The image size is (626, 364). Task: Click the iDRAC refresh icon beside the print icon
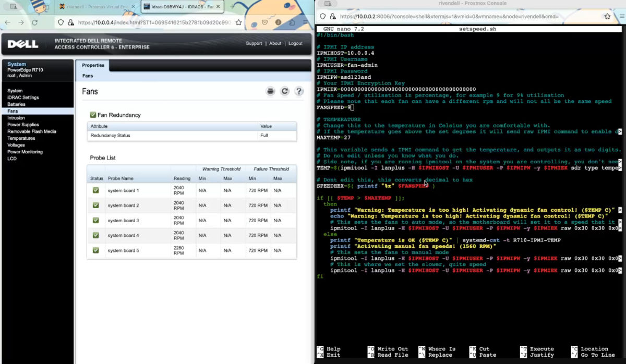[284, 91]
